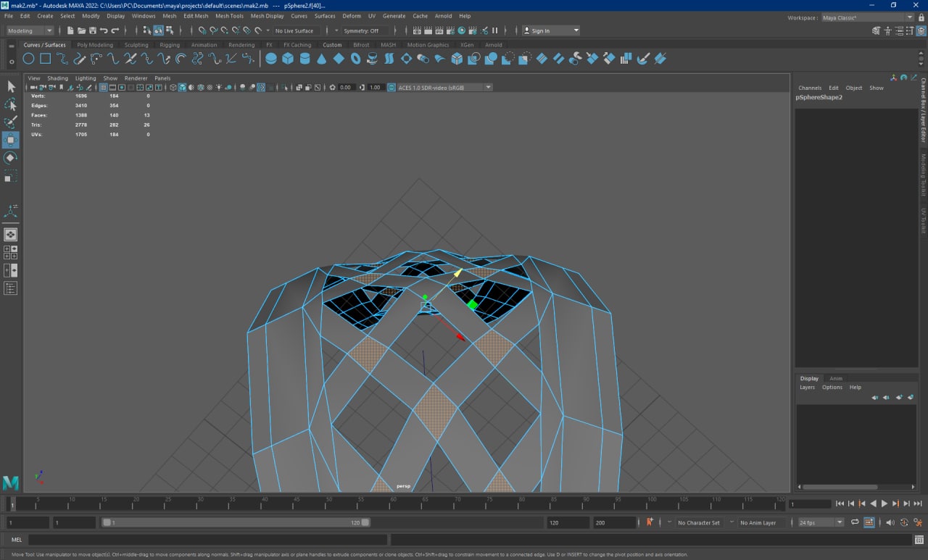Viewport: 928px width, 560px height.
Task: Create a polygon sphere from the shelf
Action: click(x=271, y=59)
